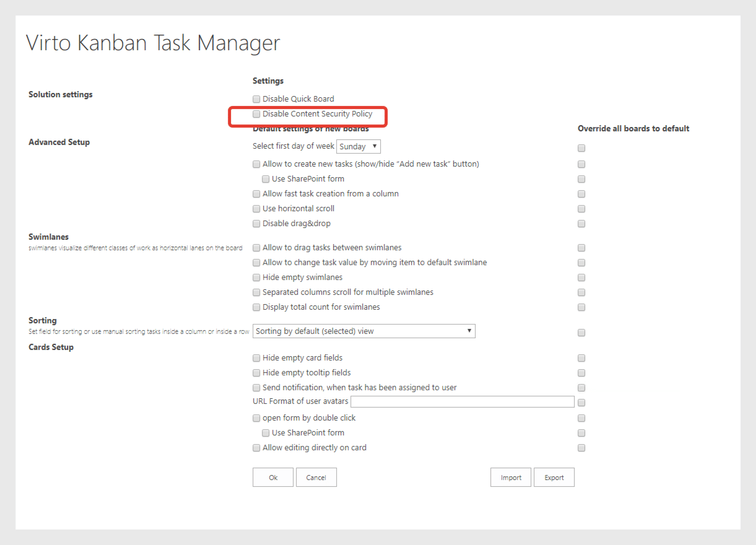Image resolution: width=756 pixels, height=545 pixels.
Task: Open the Sorting by default view dropdown
Action: (364, 331)
